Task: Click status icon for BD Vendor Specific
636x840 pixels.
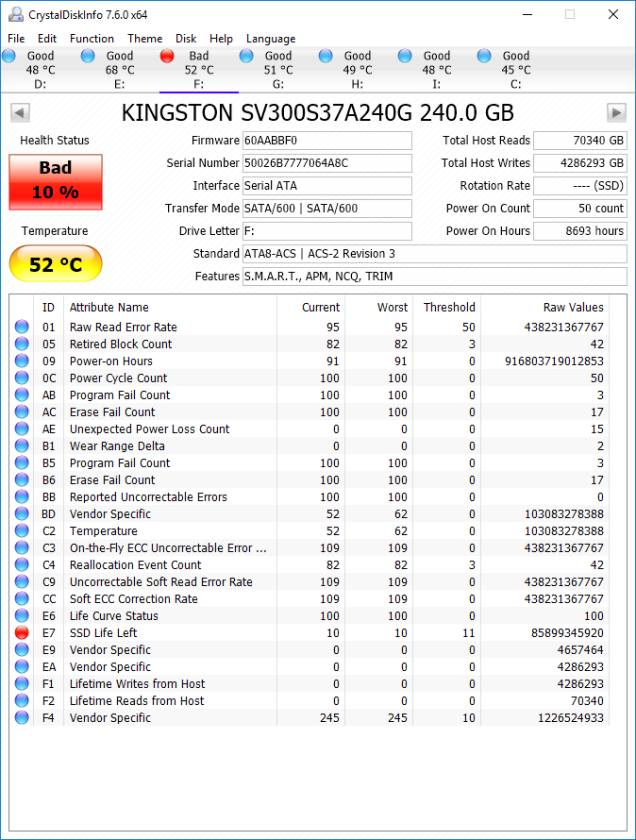Action: point(22,513)
